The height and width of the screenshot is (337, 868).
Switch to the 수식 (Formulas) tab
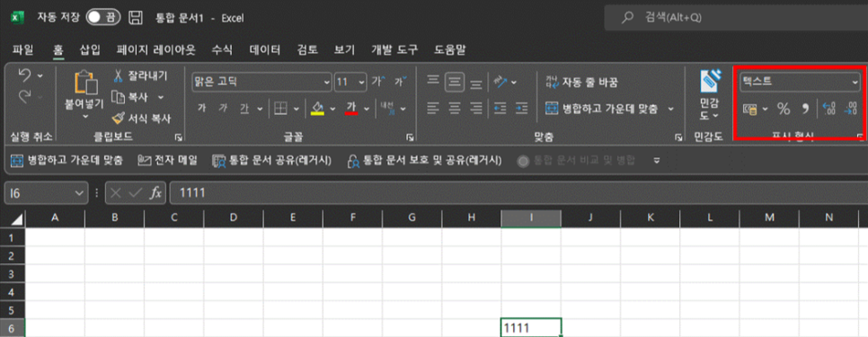223,49
